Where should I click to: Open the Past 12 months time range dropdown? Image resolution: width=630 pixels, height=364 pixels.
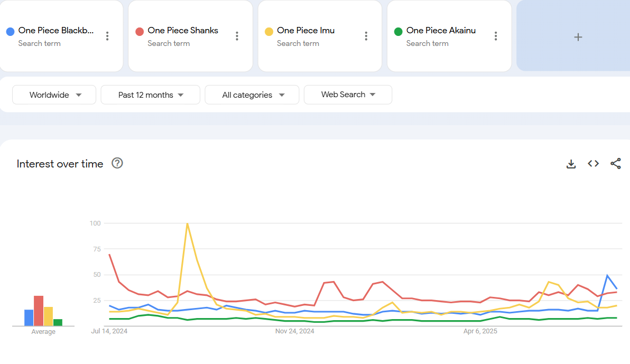150,95
